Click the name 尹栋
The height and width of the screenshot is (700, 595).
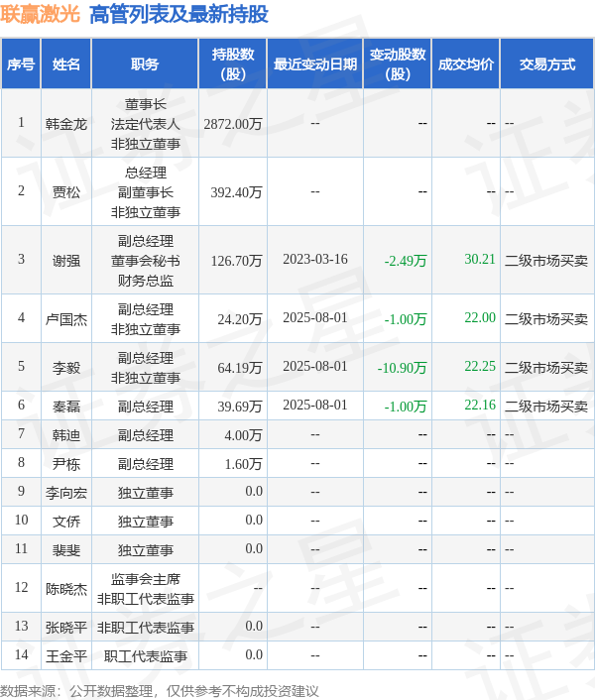pyautogui.click(x=66, y=464)
